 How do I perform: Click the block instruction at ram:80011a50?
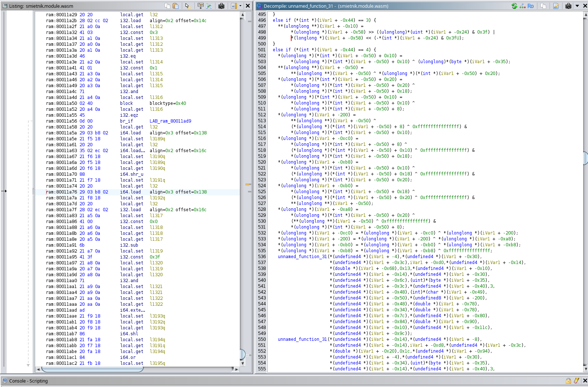[126, 103]
